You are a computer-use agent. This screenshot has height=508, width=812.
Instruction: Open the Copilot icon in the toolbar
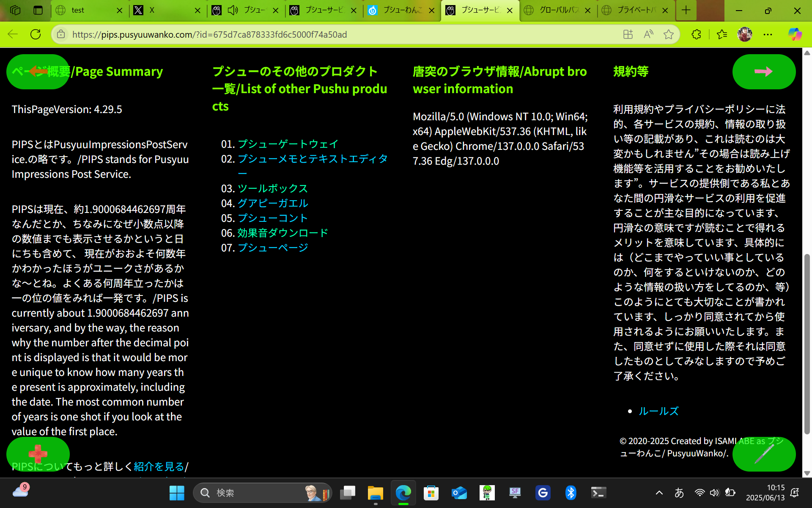[x=795, y=34]
